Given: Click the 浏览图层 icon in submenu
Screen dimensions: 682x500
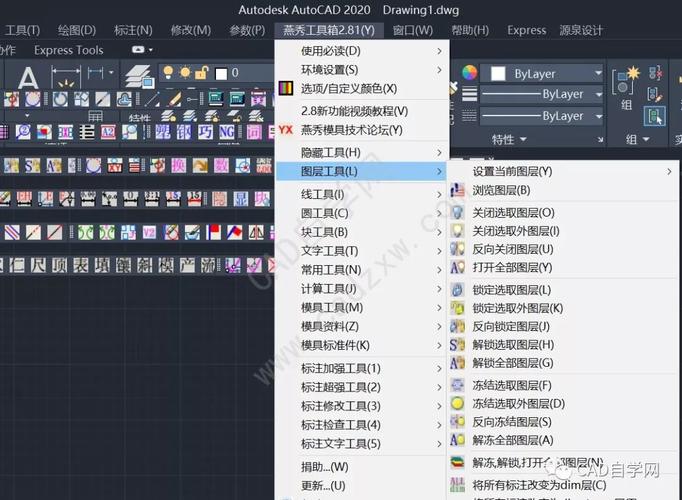Looking at the screenshot, I should click(457, 190).
